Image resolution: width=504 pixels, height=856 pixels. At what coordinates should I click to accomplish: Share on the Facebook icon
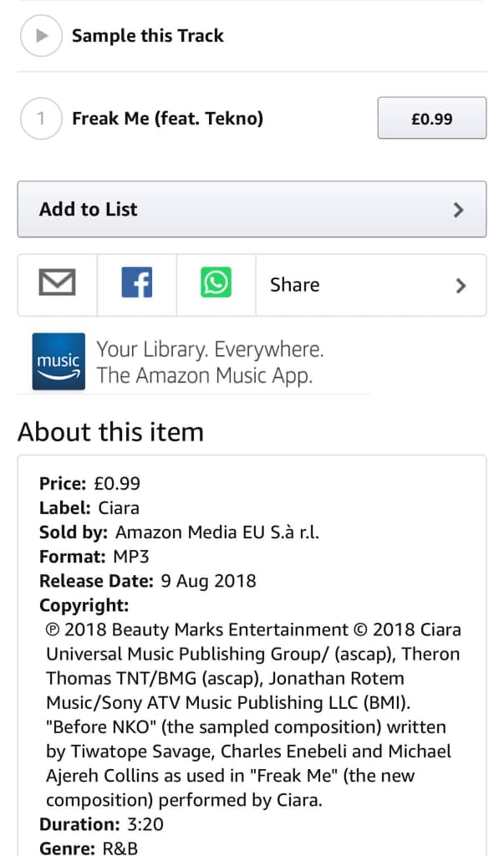[136, 283]
